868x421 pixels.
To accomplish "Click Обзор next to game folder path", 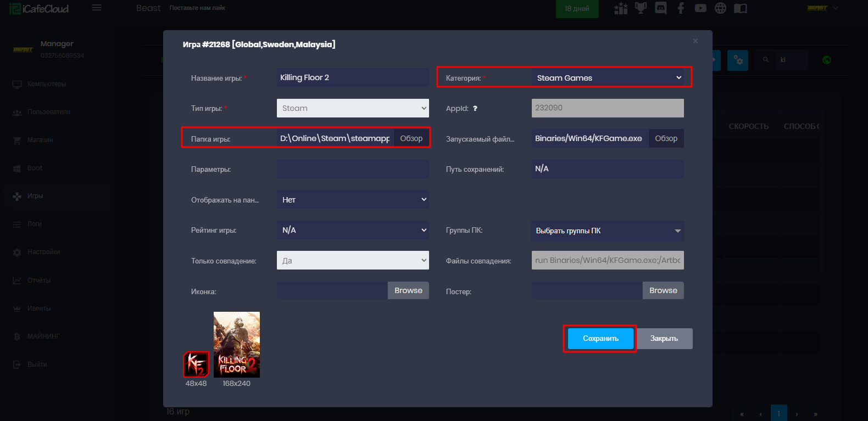I will click(x=411, y=138).
